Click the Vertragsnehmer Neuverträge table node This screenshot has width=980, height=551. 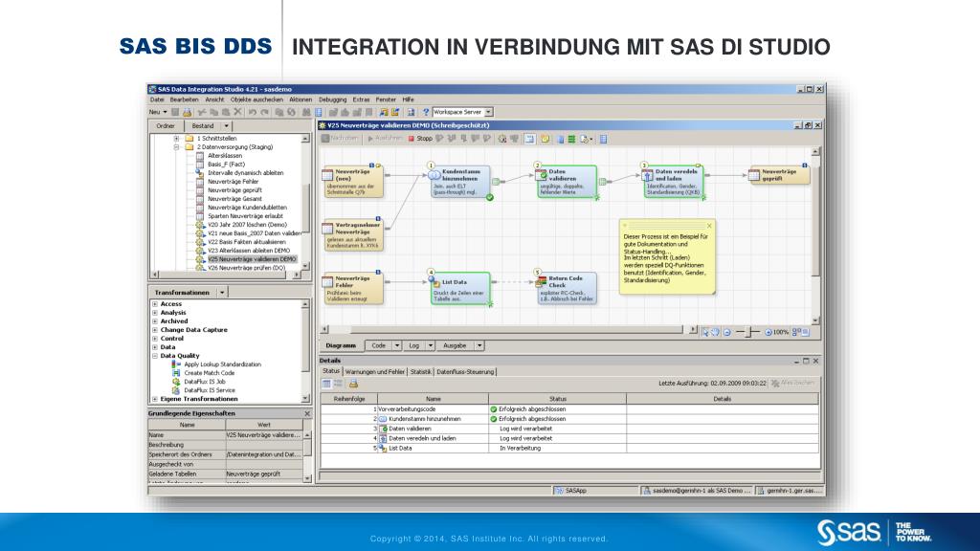point(352,235)
